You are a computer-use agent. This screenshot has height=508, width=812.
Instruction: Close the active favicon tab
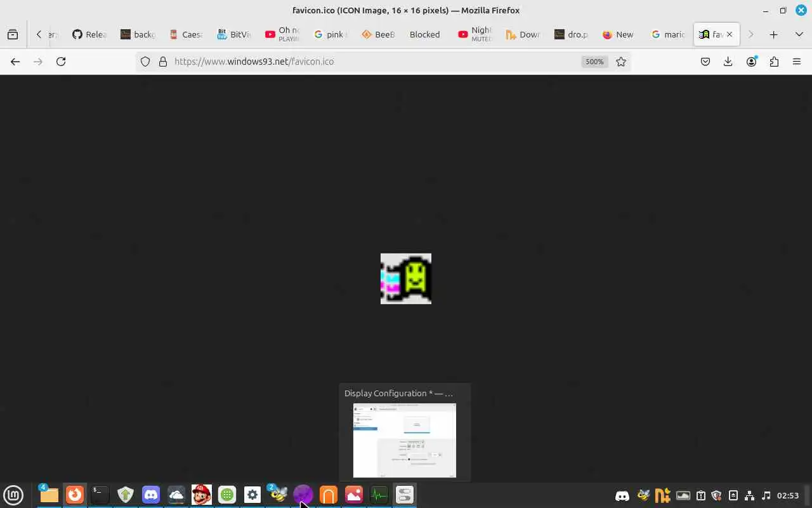[730, 34]
